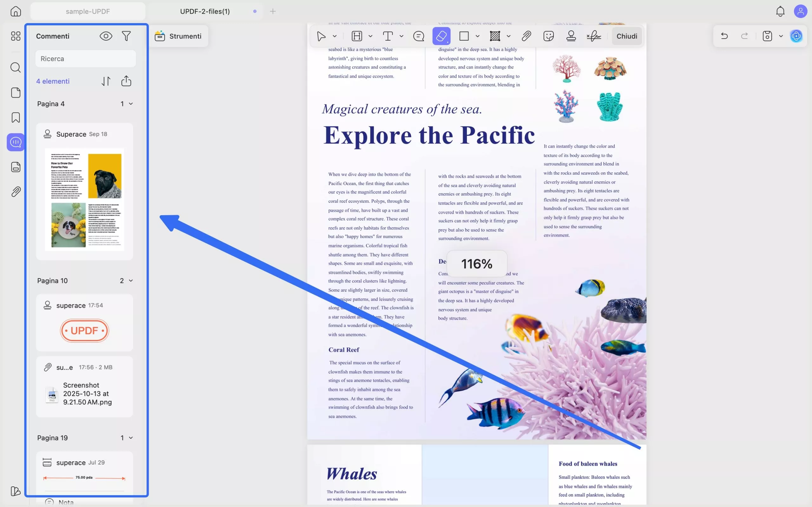The image size is (812, 507).
Task: Click the attachment paperclip in toolbar
Action: pyautogui.click(x=526, y=36)
